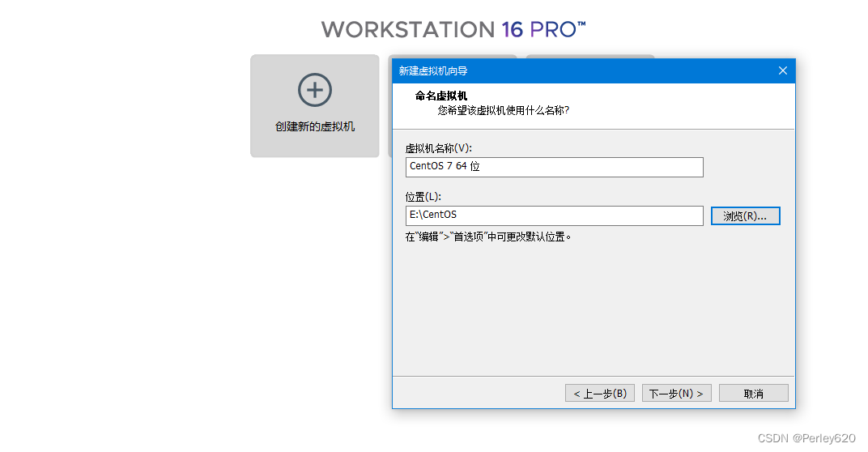
Task: Cancel the wizard with 取消
Action: tap(753, 394)
